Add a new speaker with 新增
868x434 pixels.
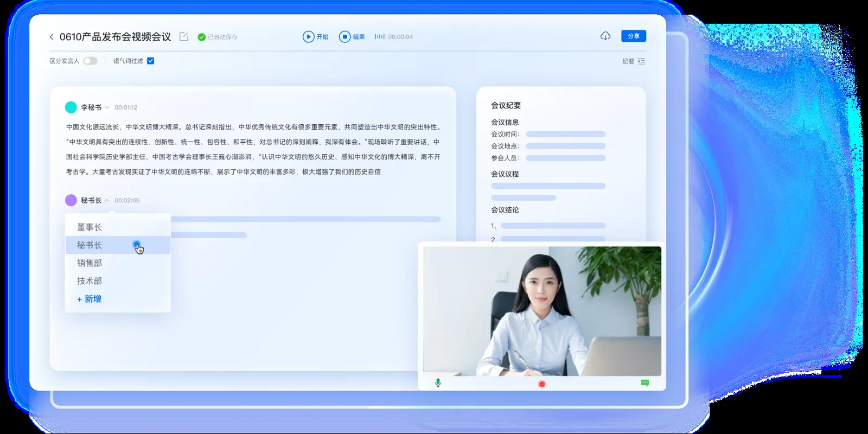point(89,299)
